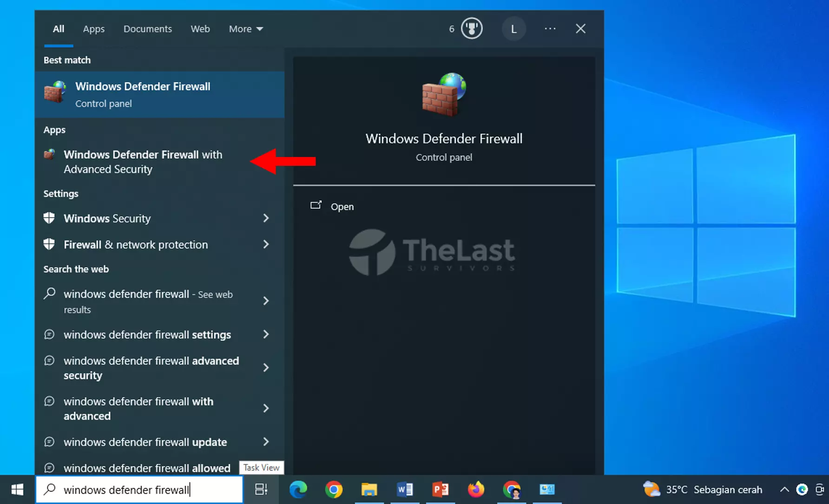Click the search icon beside 'with advanced' suggestion
The image size is (829, 504).
(x=49, y=401)
